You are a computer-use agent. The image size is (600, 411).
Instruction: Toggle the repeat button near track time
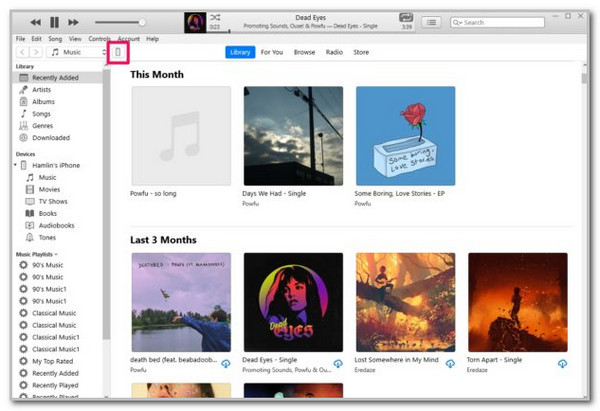click(405, 17)
